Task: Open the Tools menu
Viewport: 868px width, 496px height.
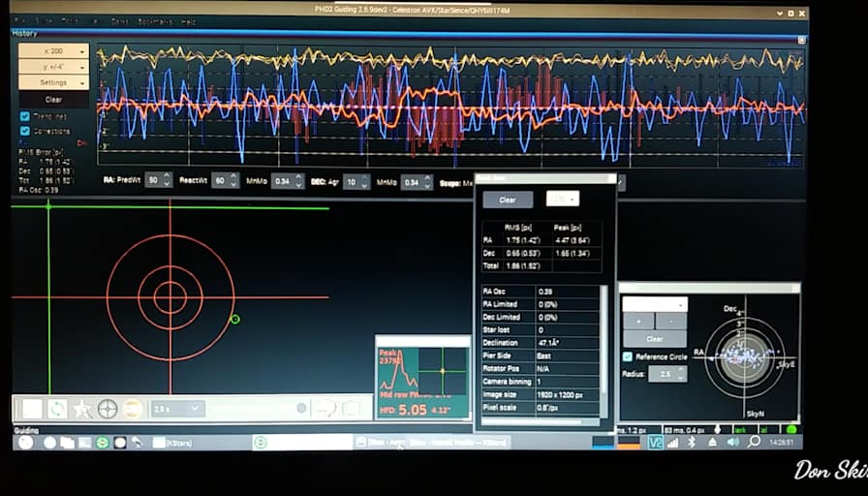Action: click(x=70, y=21)
